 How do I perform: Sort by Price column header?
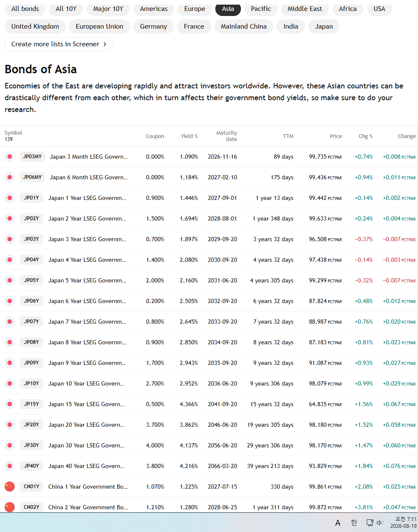[336, 136]
